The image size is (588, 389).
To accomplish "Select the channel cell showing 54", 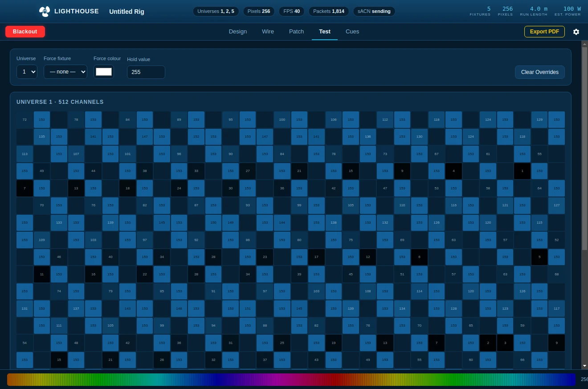I will coord(24,343).
